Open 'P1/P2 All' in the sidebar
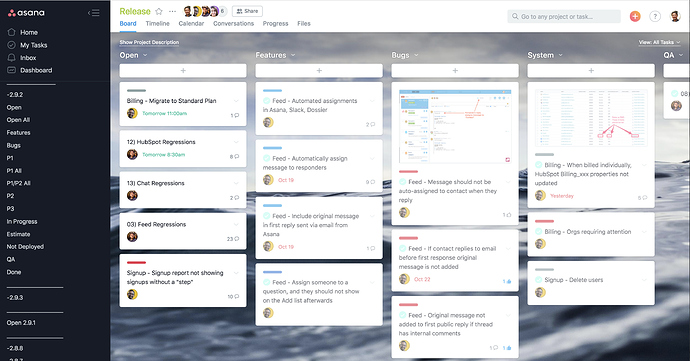690x361 pixels. [x=18, y=183]
